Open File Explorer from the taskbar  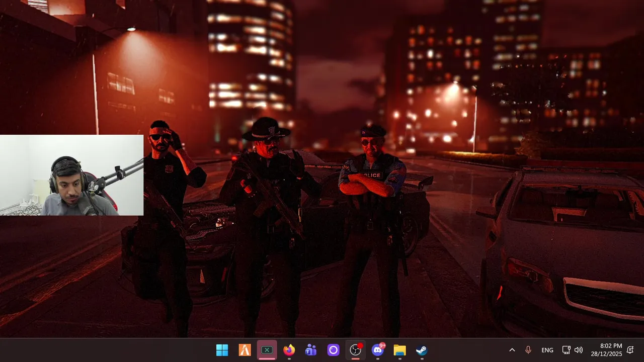(x=399, y=350)
